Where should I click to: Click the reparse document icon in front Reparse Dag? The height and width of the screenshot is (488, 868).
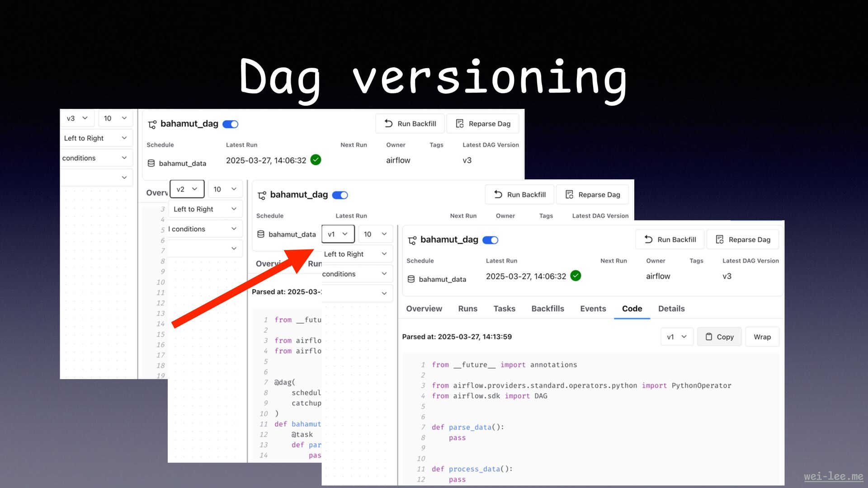(x=719, y=239)
